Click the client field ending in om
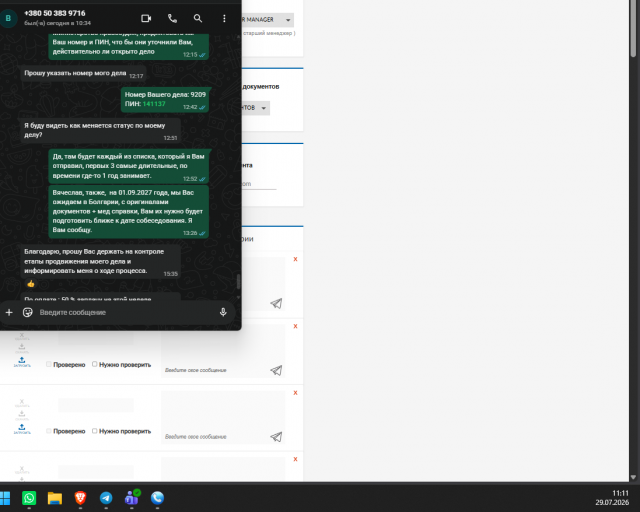The height and width of the screenshot is (512, 640). click(259, 184)
